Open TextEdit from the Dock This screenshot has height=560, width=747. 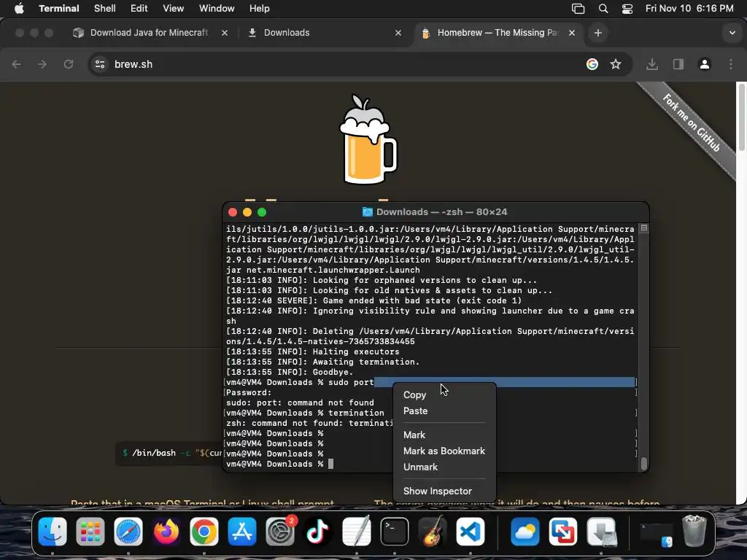(x=356, y=532)
